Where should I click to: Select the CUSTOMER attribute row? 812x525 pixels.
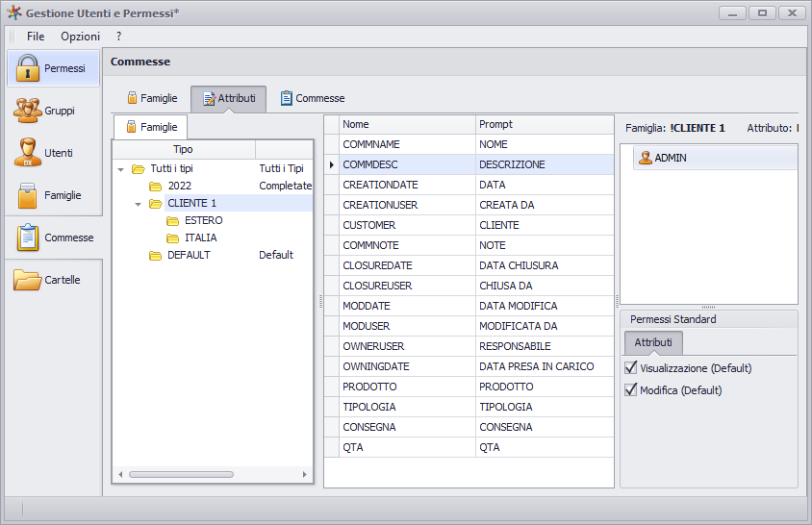(x=469, y=225)
